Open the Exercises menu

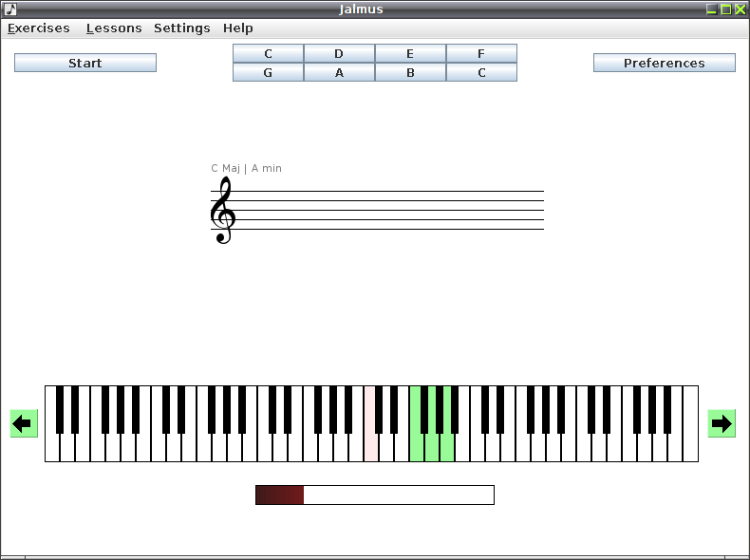coord(39,28)
